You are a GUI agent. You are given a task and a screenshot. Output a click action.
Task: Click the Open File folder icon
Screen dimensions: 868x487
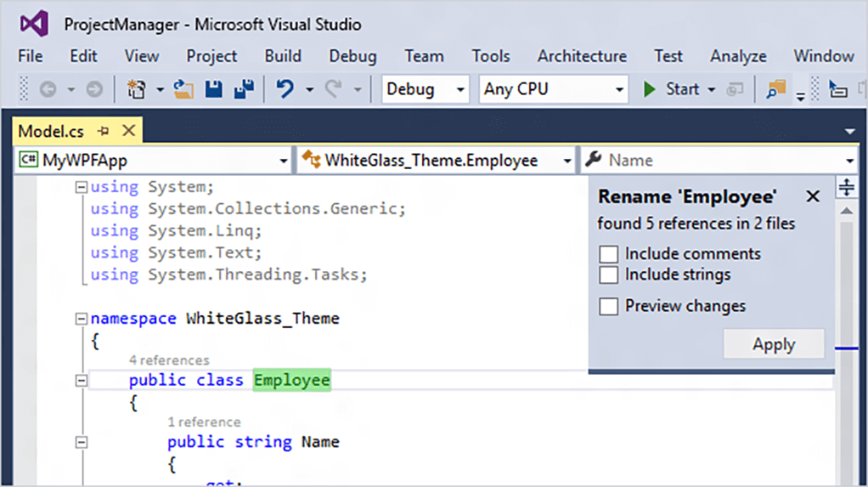click(183, 89)
